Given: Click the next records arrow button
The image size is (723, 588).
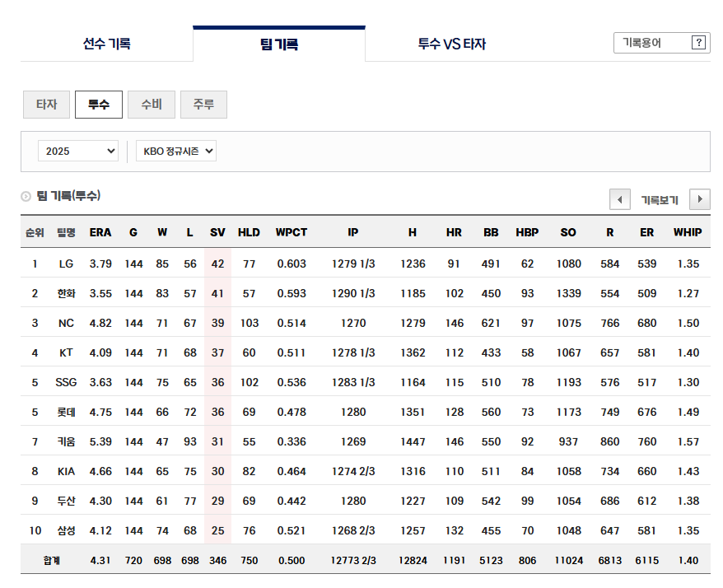Looking at the screenshot, I should point(699,199).
